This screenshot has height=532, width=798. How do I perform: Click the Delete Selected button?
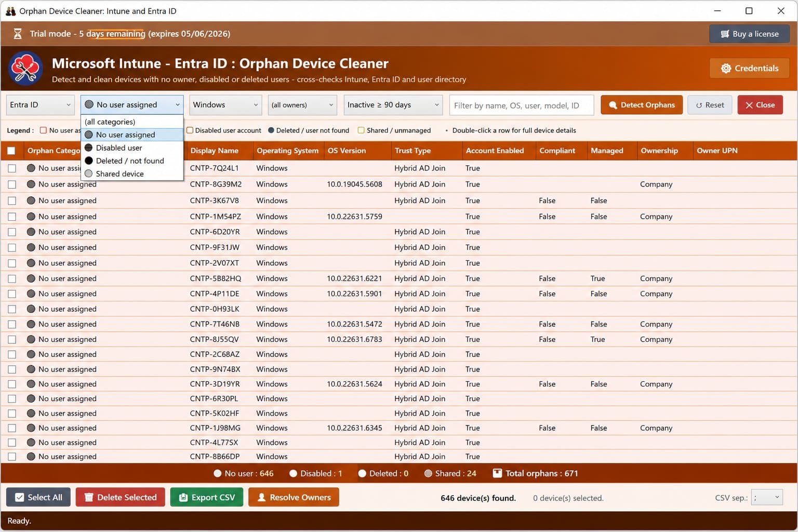point(120,497)
